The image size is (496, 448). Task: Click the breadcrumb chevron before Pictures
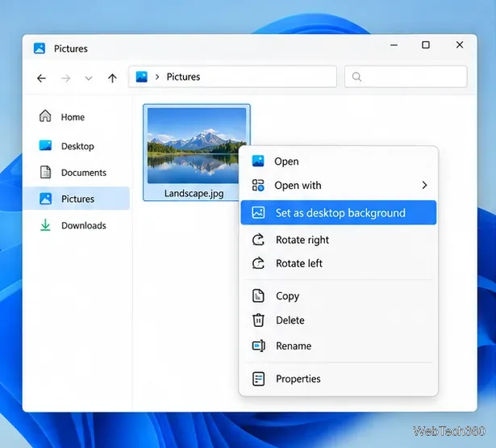tap(157, 77)
